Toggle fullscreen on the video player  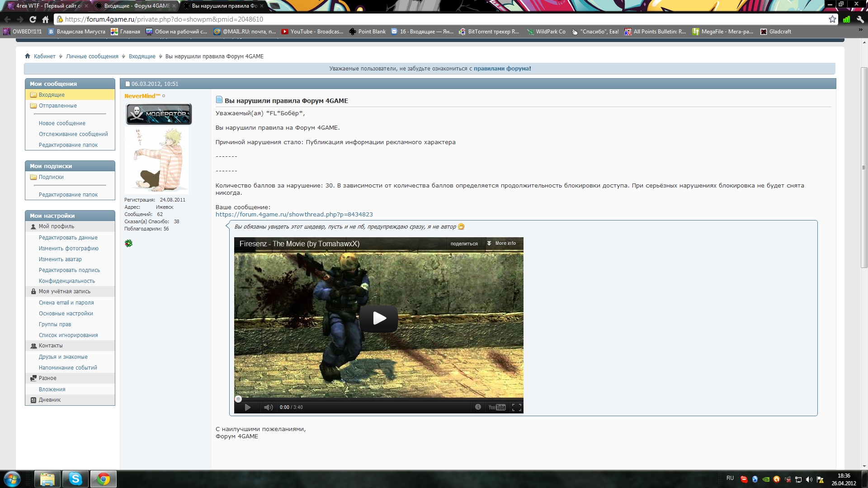pos(516,407)
